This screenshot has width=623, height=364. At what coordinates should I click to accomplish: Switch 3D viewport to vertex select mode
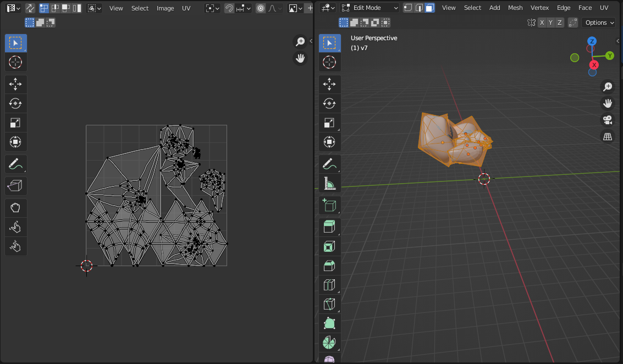[x=408, y=8]
